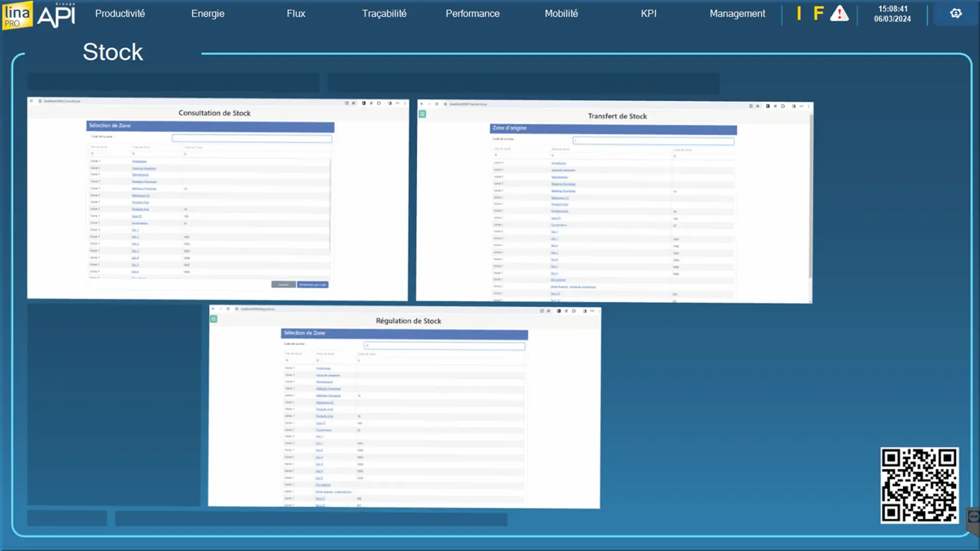
Task: Click the yellow F indicator
Action: pos(818,13)
